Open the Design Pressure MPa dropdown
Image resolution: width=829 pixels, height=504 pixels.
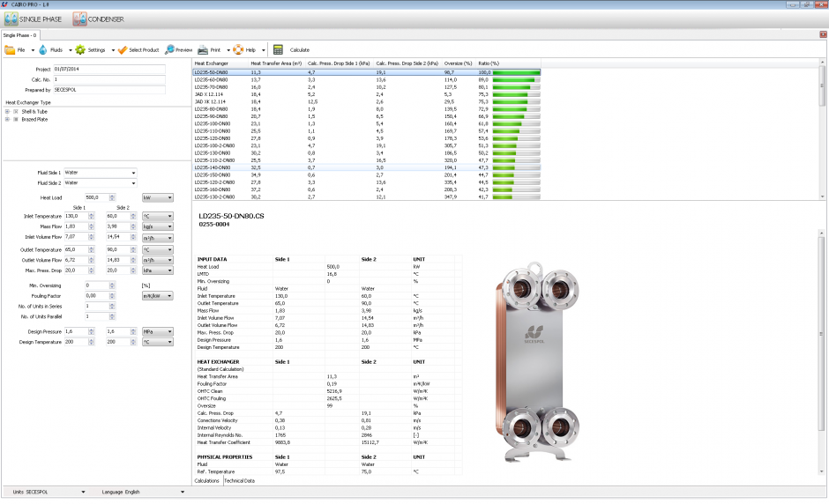coord(158,332)
